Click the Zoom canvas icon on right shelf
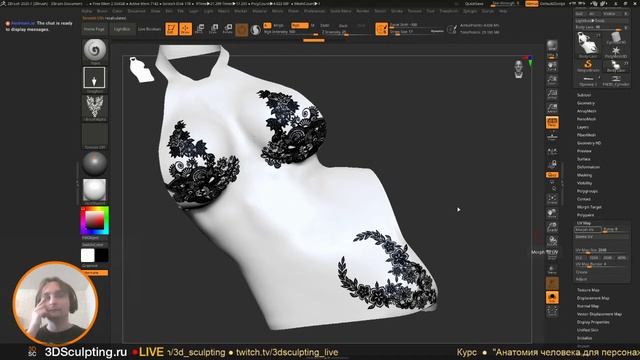The width and height of the screenshot is (640, 360). point(552,80)
